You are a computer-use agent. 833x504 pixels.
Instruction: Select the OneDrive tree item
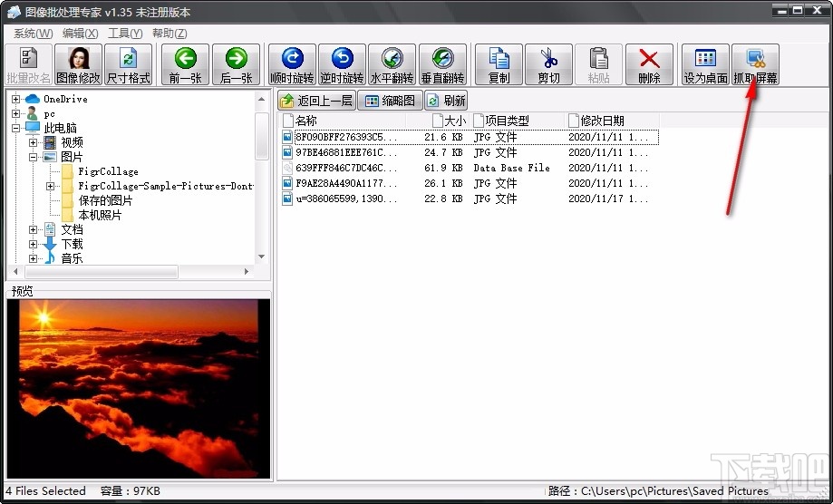tap(65, 99)
